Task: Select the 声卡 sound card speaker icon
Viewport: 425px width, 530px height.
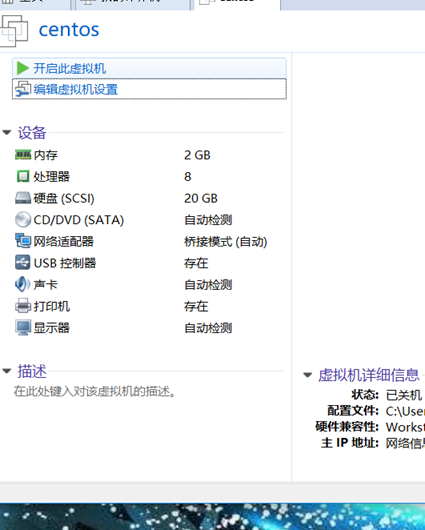Action: [x=23, y=284]
